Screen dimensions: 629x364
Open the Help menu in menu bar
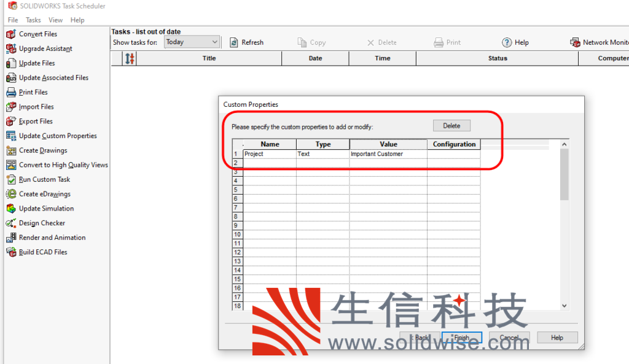pos(77,20)
